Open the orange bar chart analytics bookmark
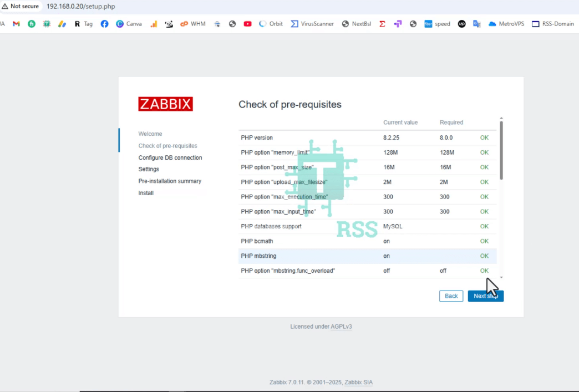 pyautogui.click(x=154, y=24)
